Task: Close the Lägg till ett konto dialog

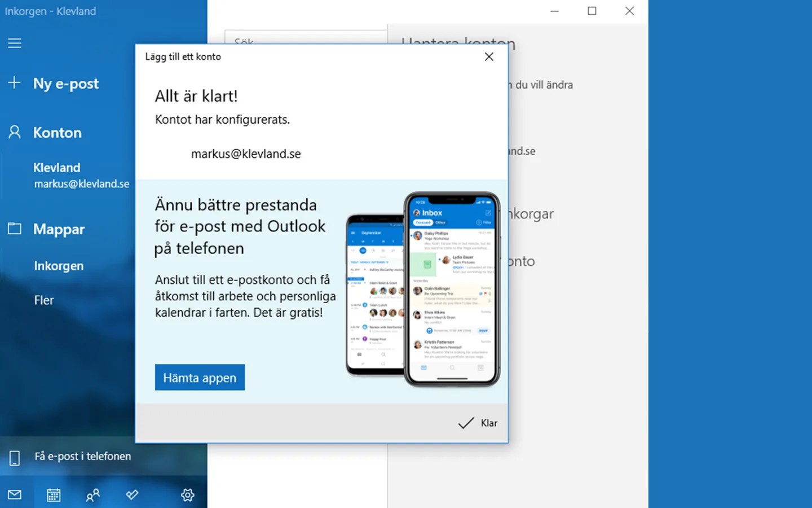Action: (488, 56)
